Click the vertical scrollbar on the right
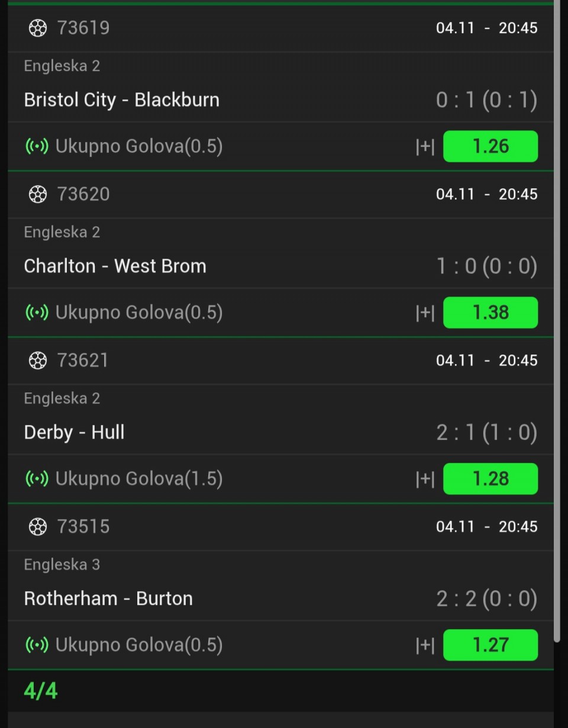Image resolution: width=568 pixels, height=728 pixels. pos(557,320)
